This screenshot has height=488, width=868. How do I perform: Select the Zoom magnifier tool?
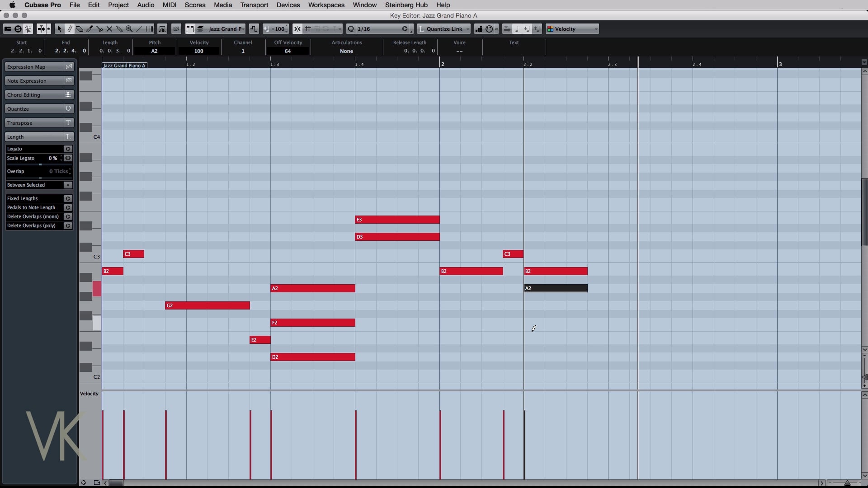point(129,29)
